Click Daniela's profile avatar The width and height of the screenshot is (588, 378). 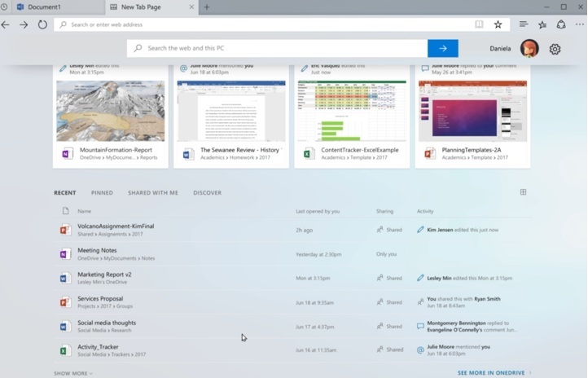tap(529, 49)
